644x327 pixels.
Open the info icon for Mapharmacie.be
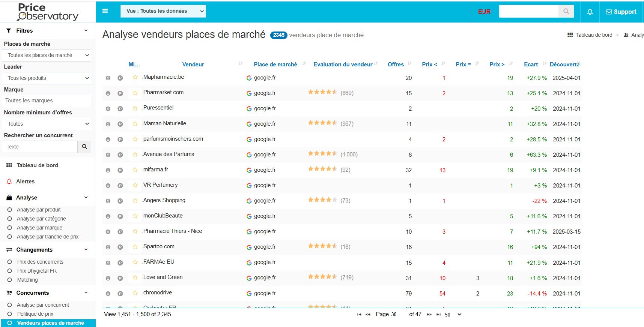108,78
